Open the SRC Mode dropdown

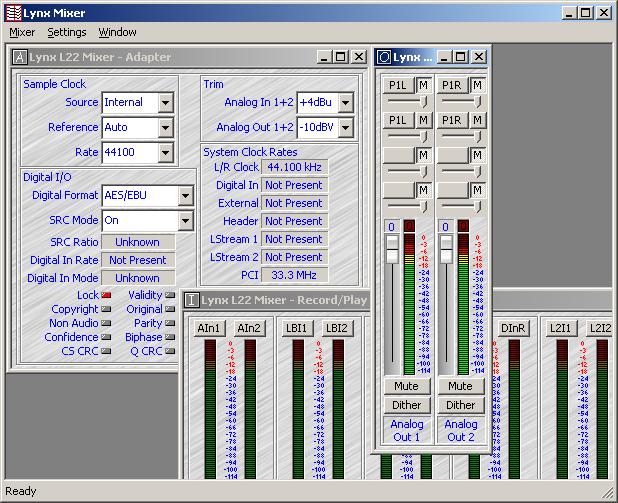[185, 220]
